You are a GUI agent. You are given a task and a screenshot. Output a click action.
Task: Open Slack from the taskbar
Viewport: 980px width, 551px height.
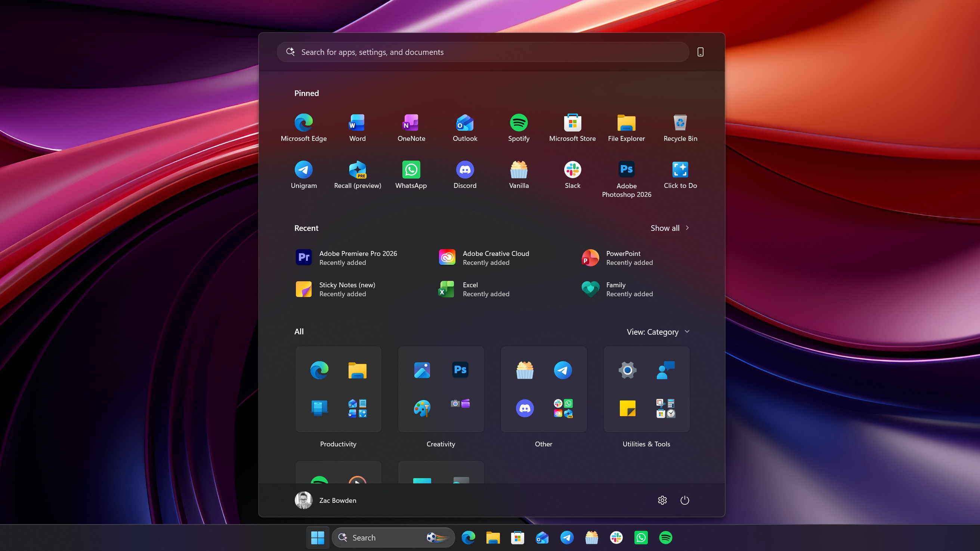(x=616, y=538)
